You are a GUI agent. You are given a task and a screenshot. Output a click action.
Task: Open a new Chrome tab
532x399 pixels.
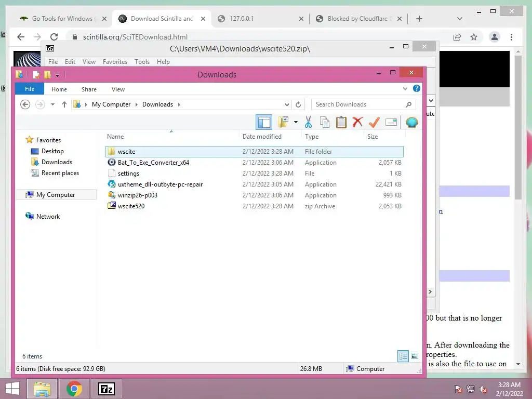tap(419, 19)
